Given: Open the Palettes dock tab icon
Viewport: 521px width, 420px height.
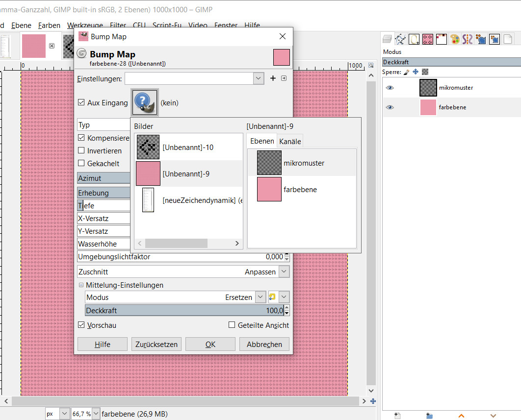Looking at the screenshot, I should tap(454, 39).
